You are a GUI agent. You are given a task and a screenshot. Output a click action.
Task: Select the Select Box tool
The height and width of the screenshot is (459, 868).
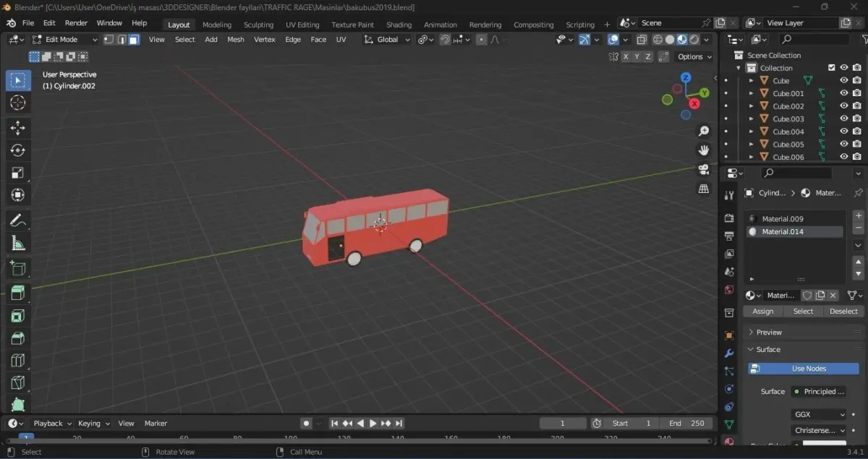tap(18, 80)
